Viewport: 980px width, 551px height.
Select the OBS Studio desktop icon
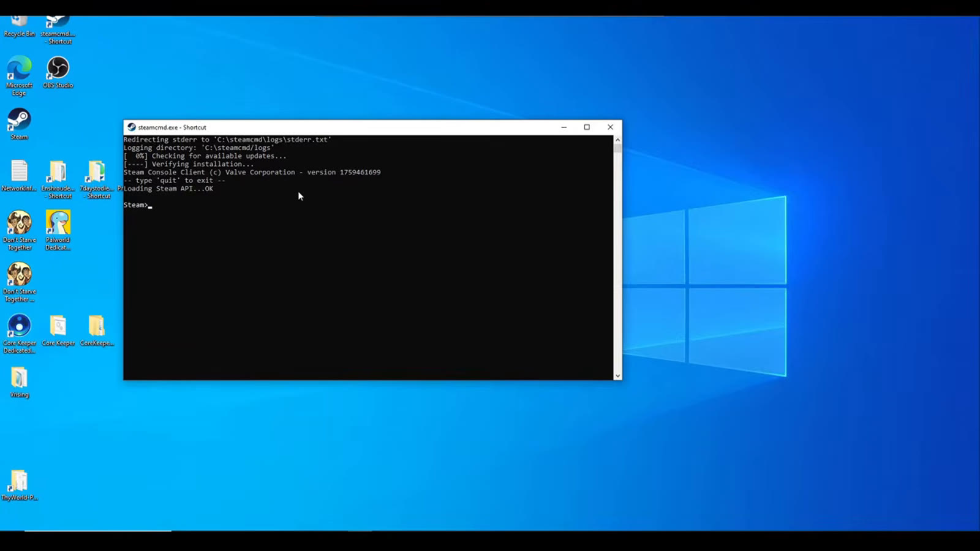point(58,72)
